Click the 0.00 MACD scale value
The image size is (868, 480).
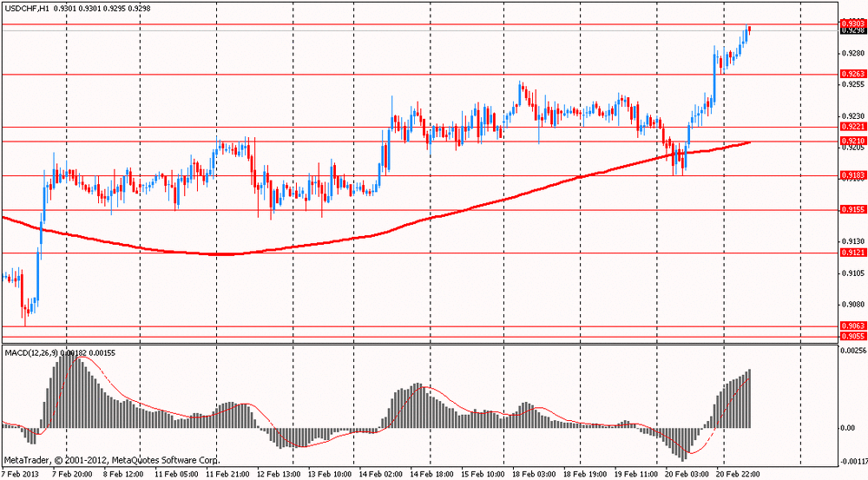click(x=848, y=428)
